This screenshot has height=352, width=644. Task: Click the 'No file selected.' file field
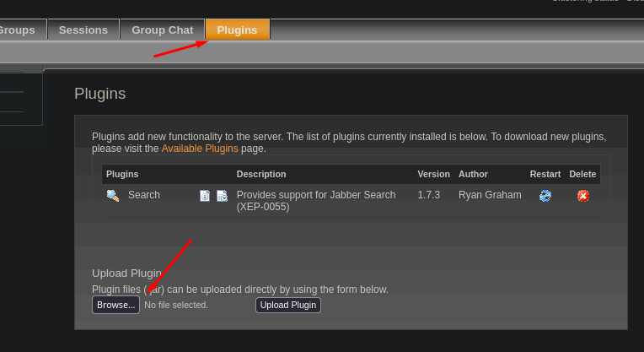coord(176,305)
